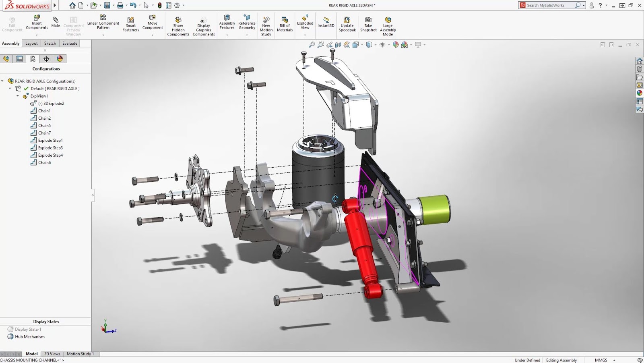The width and height of the screenshot is (644, 363).
Task: Open the Edit Appearance color tool
Action: point(395,45)
